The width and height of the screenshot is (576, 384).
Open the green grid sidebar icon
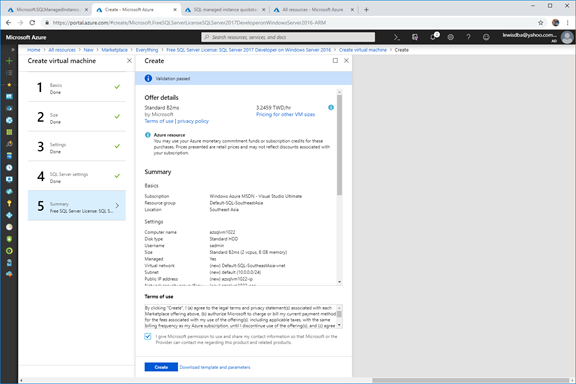[9, 132]
